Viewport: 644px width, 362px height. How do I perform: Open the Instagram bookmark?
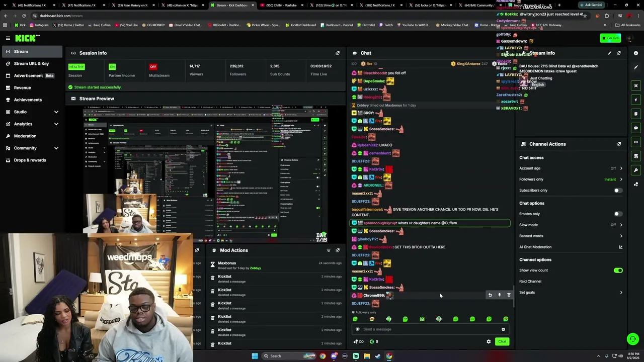(x=39, y=25)
